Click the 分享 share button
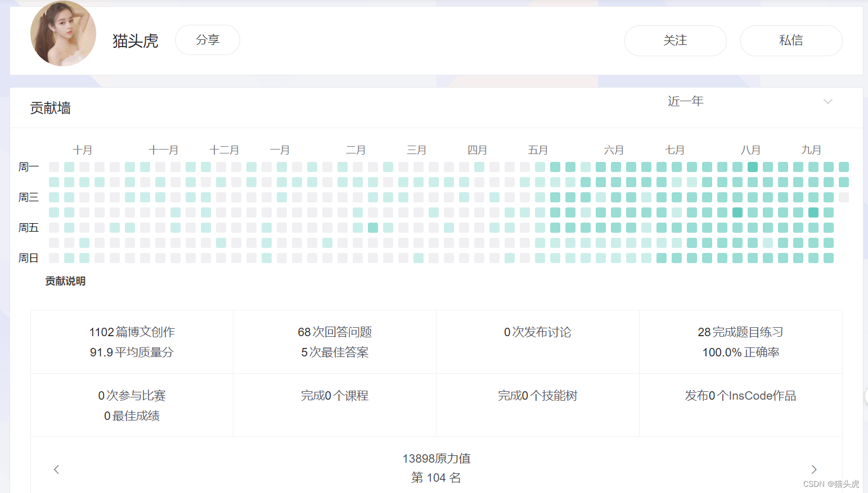Viewport: 868px width, 493px height. coord(208,40)
